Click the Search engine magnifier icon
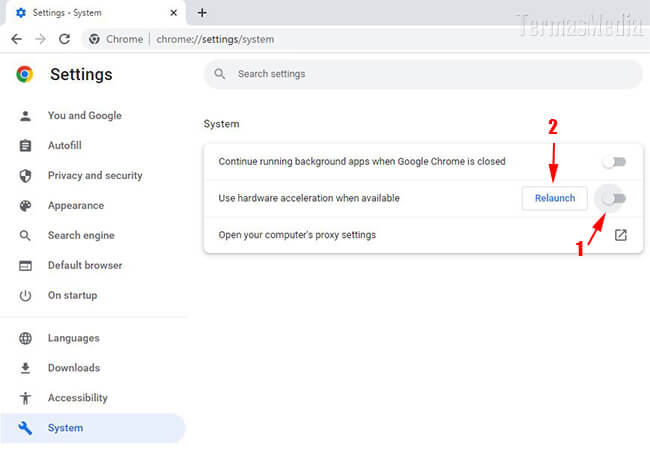The width and height of the screenshot is (650, 450). 25,236
